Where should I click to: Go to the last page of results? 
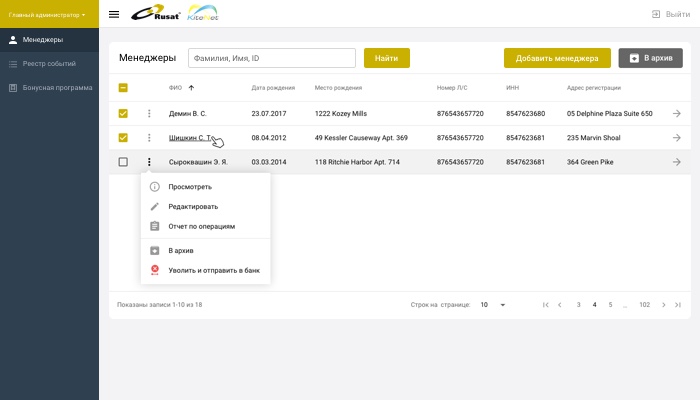[678, 304]
